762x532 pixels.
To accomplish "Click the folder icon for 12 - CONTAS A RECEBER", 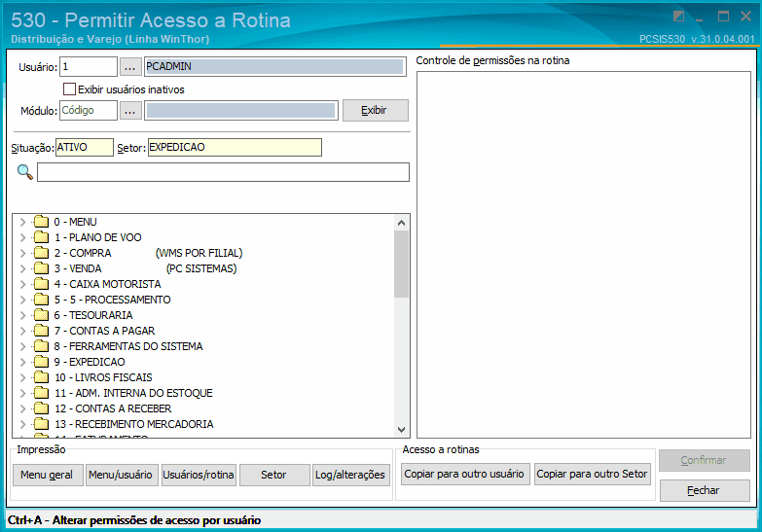I will coord(41,408).
